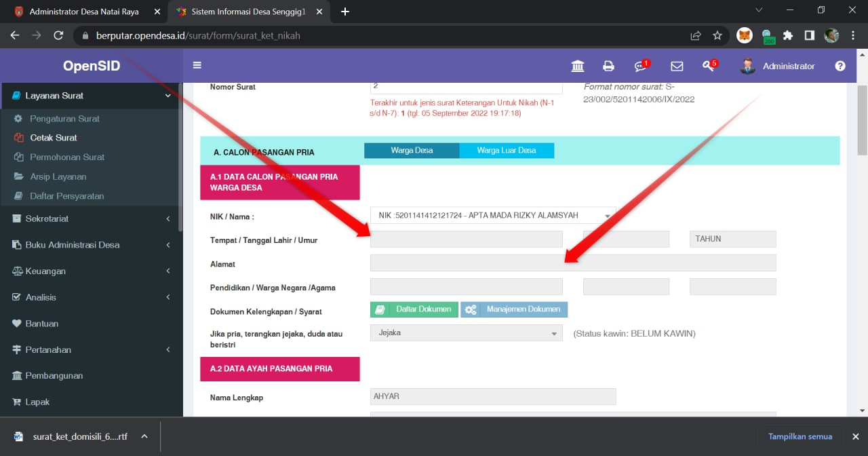Open the mail inbox icon
This screenshot has width=868, height=456.
point(676,66)
